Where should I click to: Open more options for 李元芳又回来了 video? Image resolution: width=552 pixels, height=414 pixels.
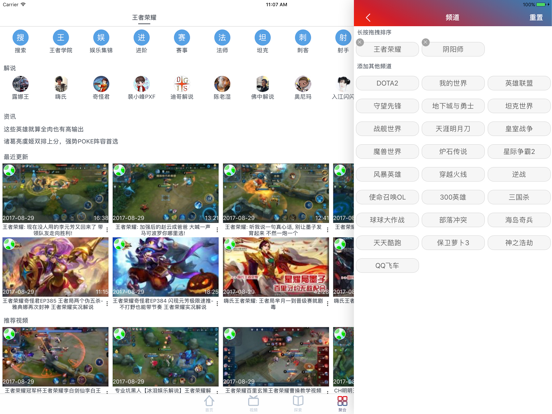(x=107, y=230)
